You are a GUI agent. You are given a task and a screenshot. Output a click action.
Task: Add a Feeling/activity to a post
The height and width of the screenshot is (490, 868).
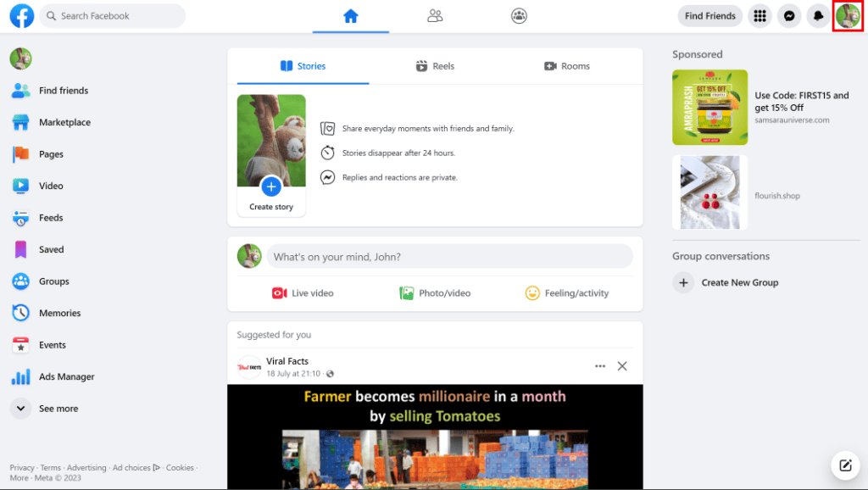click(x=567, y=292)
